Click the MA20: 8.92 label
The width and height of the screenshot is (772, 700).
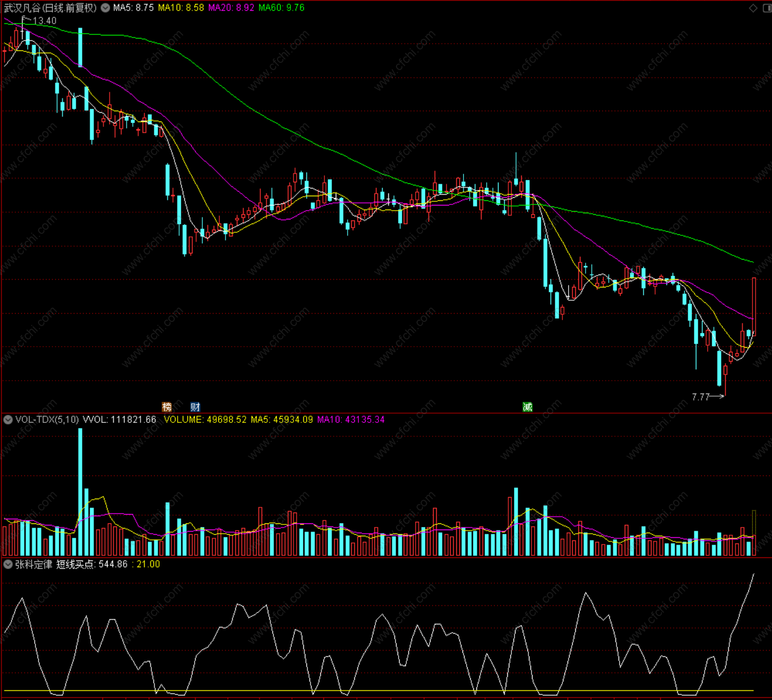(x=231, y=8)
